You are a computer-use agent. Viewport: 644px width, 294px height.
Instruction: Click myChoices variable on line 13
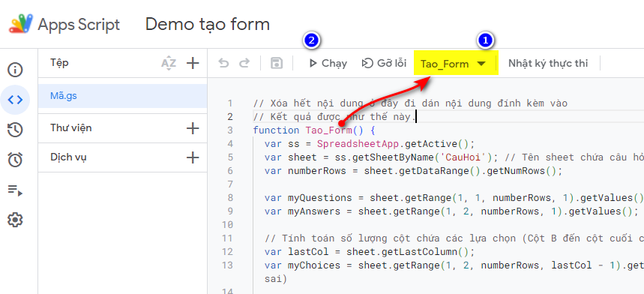[314, 265]
